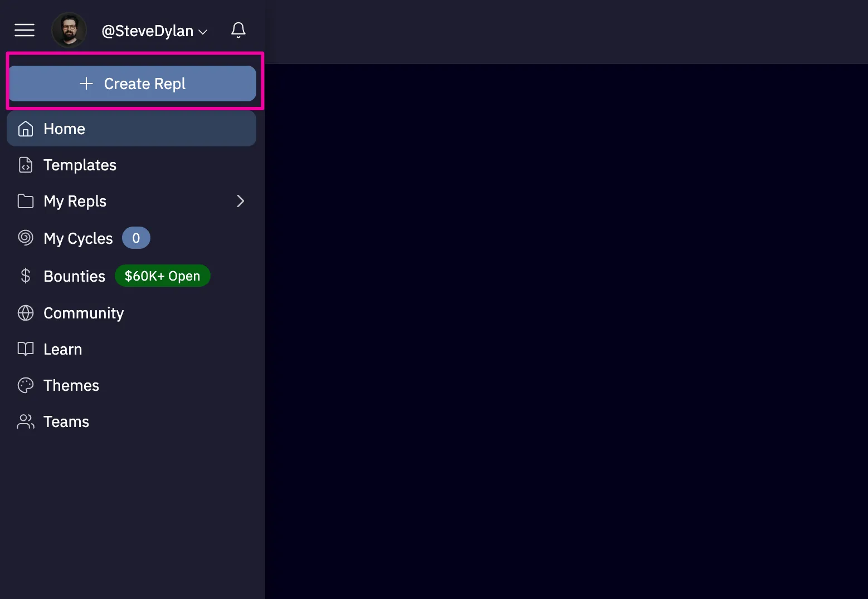This screenshot has width=868, height=599.
Task: Click the Templates code file icon
Action: (x=26, y=165)
